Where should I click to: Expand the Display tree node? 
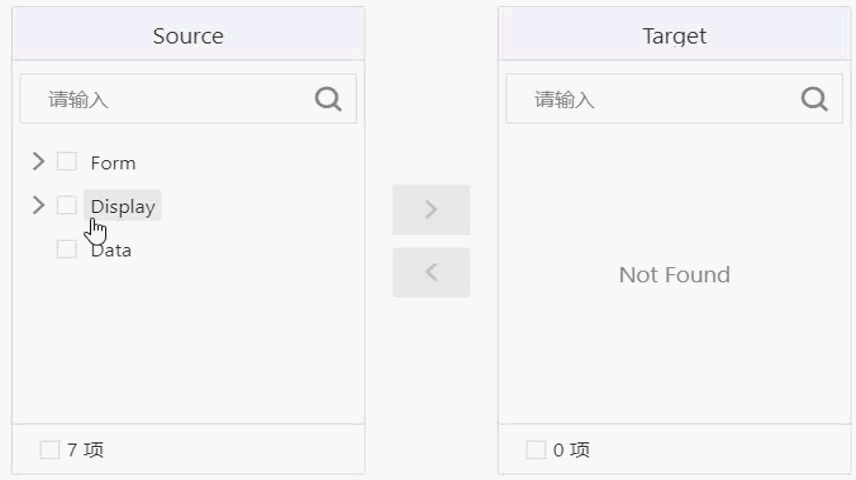38,205
